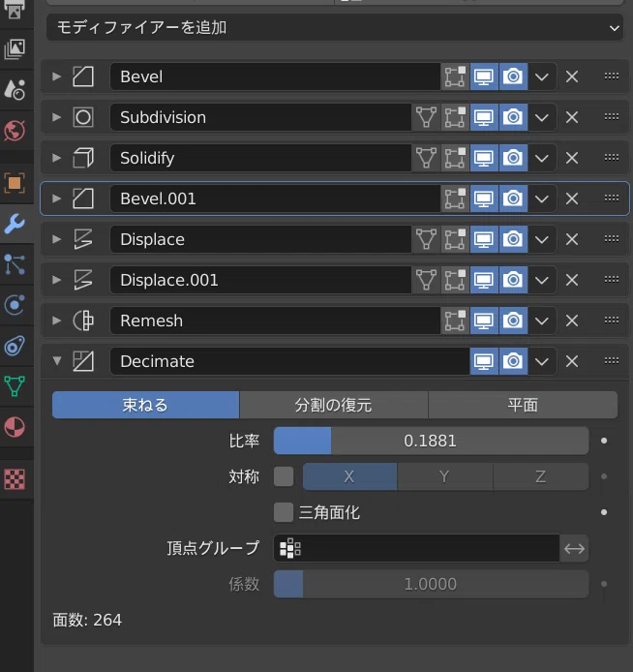
Task: Click the Bevel modifier type icon
Action: coord(83,76)
